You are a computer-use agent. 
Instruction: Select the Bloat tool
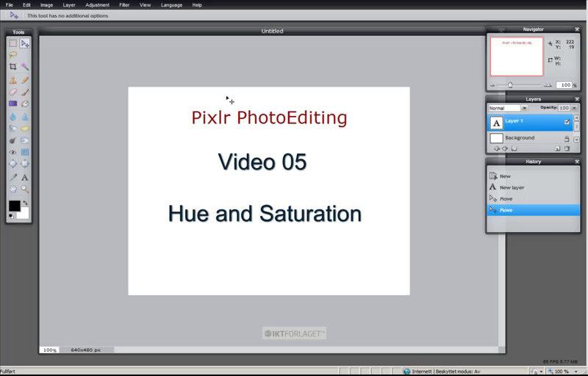(x=12, y=164)
